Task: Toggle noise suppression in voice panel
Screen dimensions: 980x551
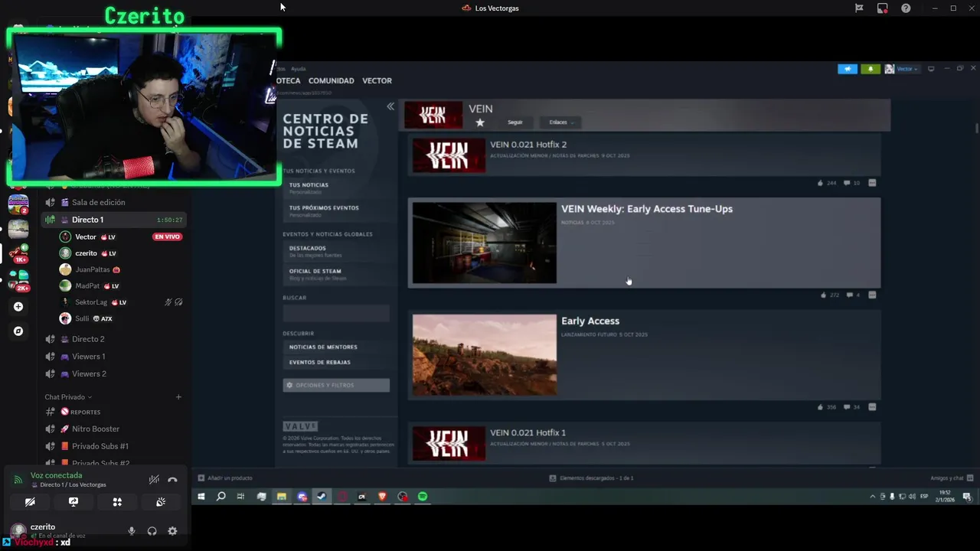Action: click(154, 480)
